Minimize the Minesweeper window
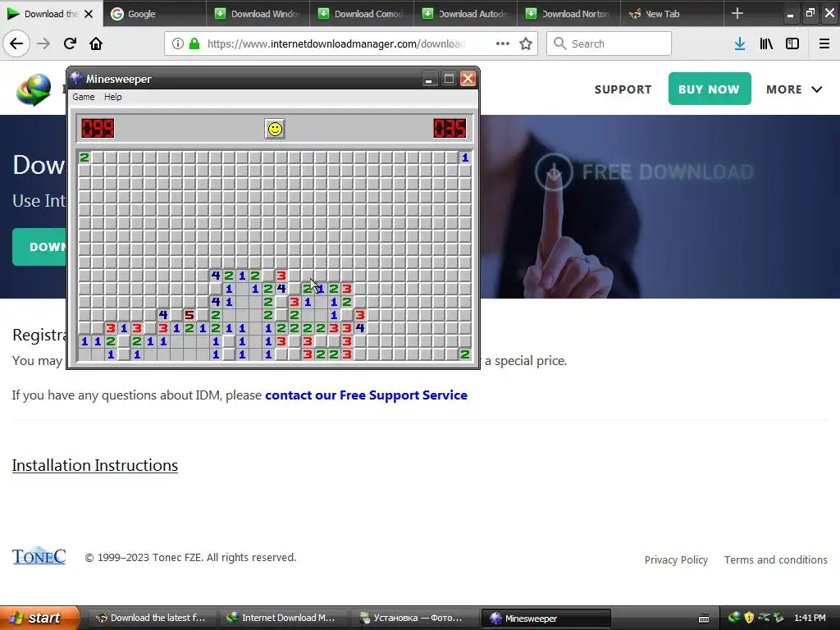This screenshot has height=630, width=840. [428, 80]
